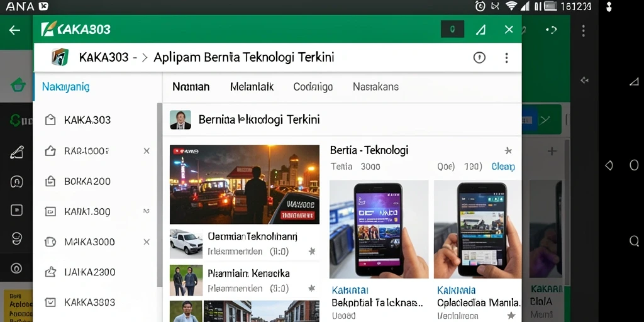This screenshot has width=644, height=322.
Task: Tap the back arrow in the green header
Action: [x=15, y=30]
